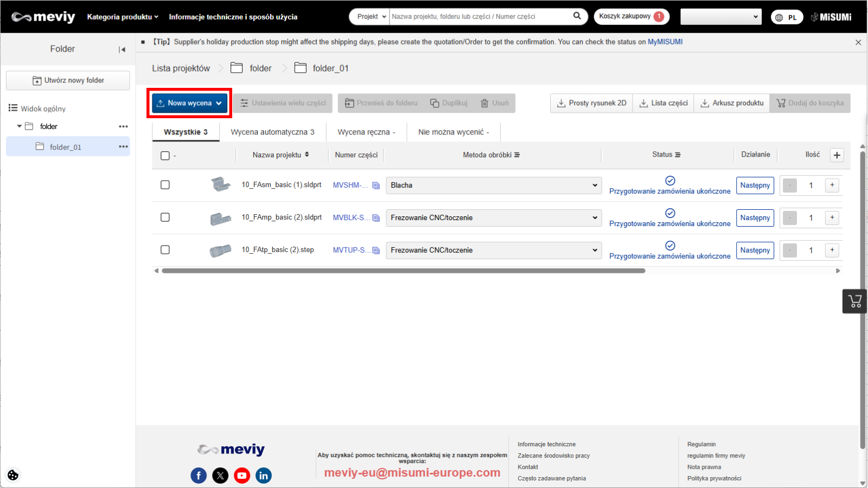Viewport: 868px width, 488px height.
Task: Select the 10_FAmp_basic (2).sldprt checkbox
Action: 165,217
